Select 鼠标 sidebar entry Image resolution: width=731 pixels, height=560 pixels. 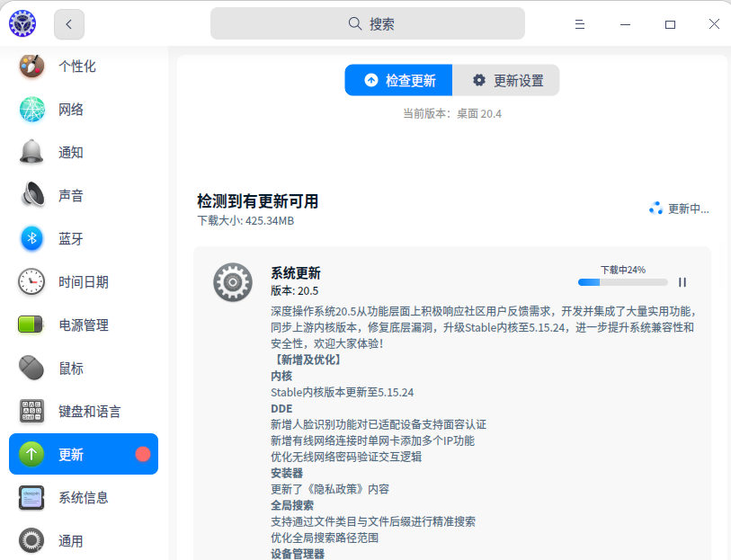click(x=84, y=368)
